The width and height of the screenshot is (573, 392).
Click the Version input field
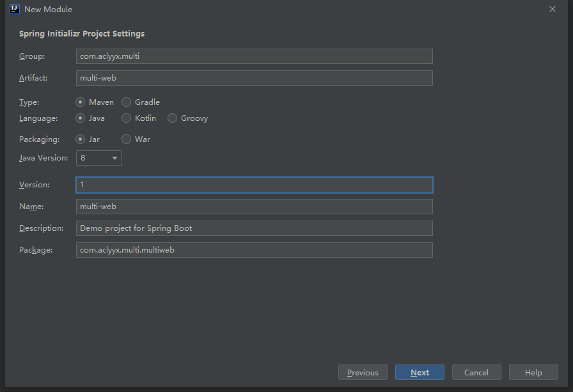(254, 184)
